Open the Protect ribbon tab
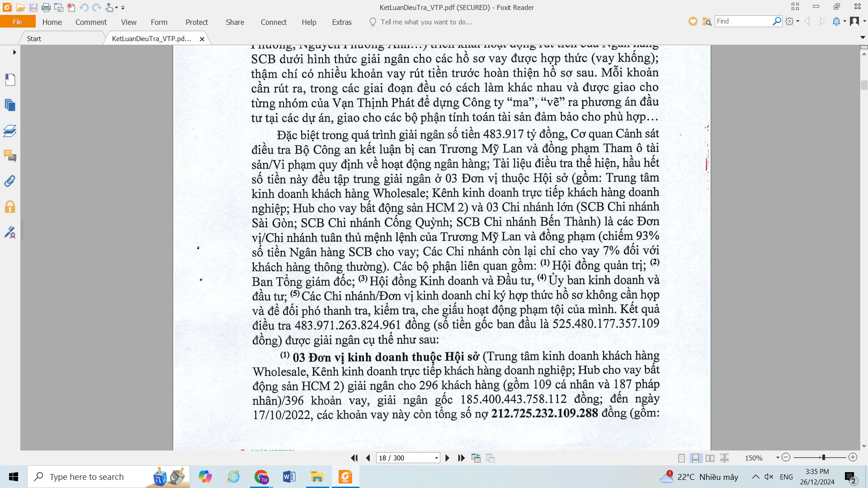Viewport: 868px width, 488px height. pos(196,22)
